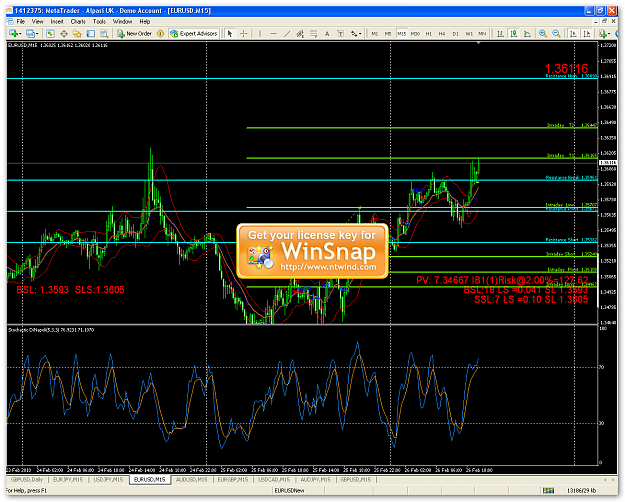Switch to the D1 timeframe

click(x=456, y=34)
